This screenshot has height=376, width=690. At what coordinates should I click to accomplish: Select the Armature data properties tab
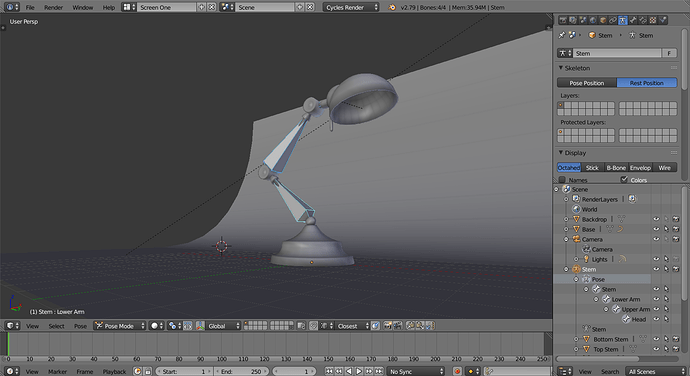(623, 20)
